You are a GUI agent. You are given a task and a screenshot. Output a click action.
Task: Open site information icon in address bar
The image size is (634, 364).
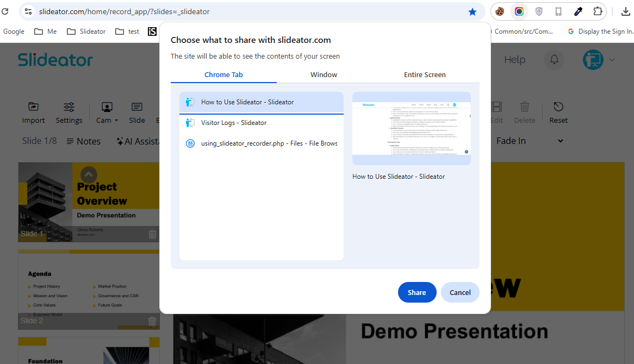pyautogui.click(x=28, y=11)
